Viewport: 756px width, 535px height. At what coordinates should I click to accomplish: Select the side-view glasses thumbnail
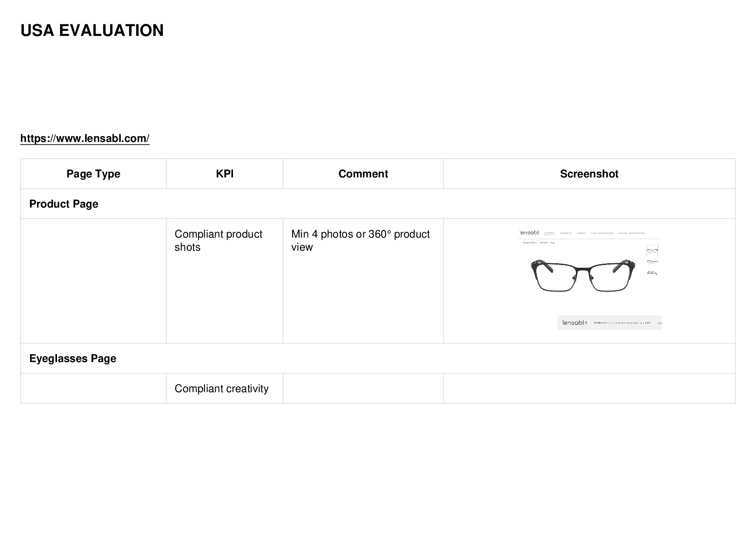tap(652, 273)
